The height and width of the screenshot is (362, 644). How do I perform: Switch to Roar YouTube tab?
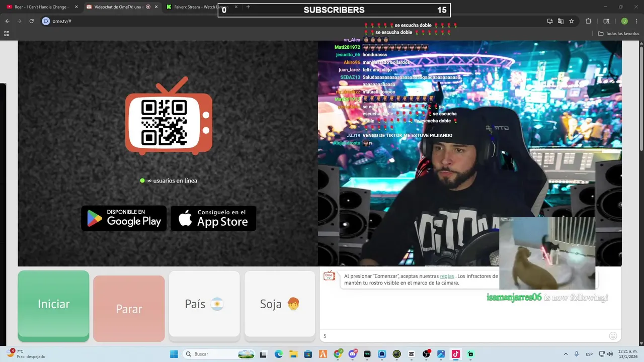pyautogui.click(x=42, y=7)
